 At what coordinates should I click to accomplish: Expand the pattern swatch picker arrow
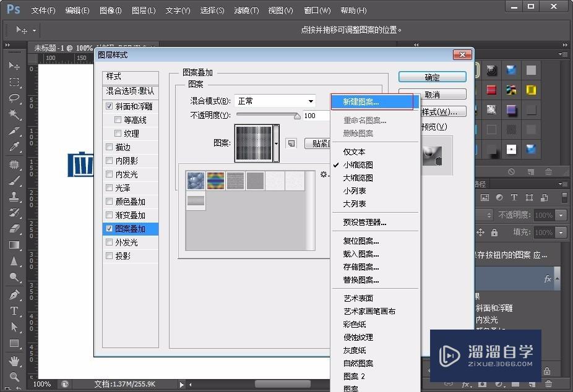point(276,143)
